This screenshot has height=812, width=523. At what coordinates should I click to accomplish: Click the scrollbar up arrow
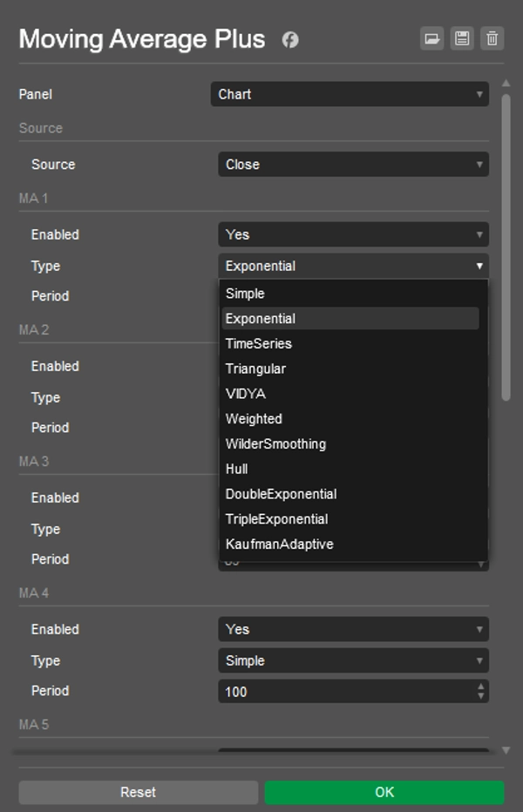click(x=506, y=85)
